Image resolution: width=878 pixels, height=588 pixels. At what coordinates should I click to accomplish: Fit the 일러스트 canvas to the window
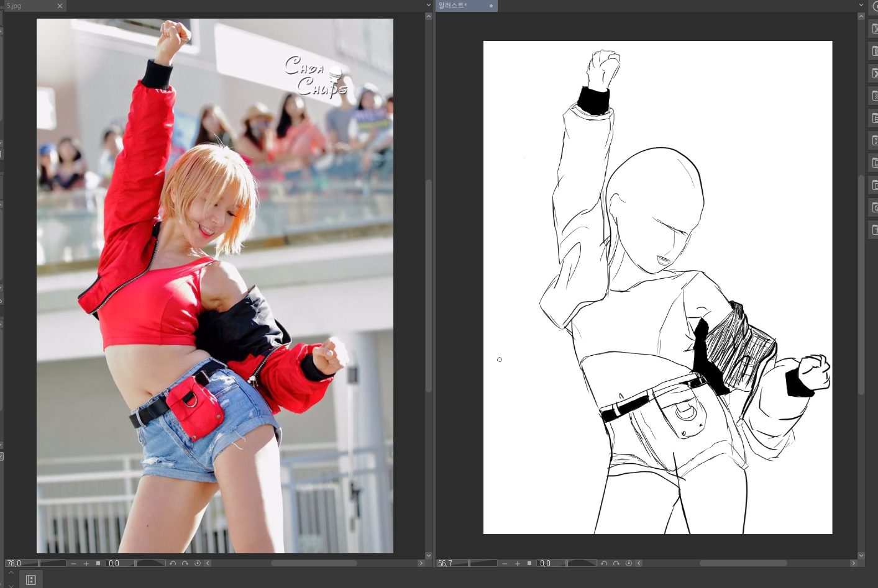pos(529,563)
